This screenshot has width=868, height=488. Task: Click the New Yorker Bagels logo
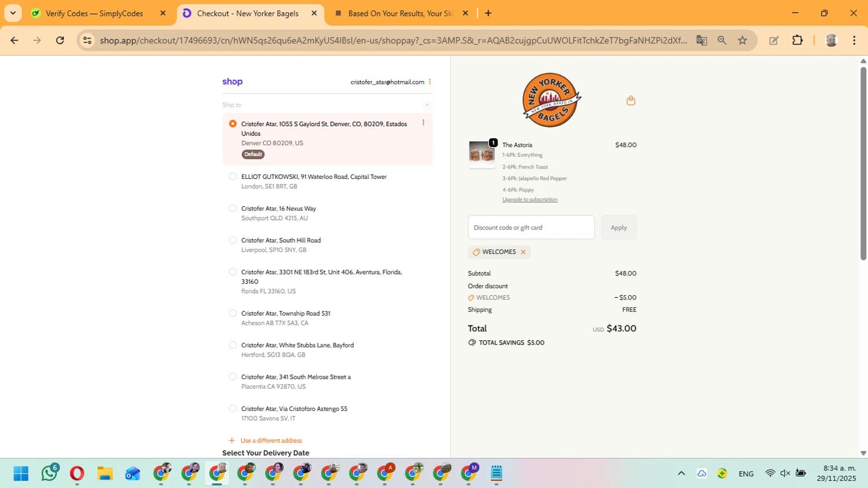point(552,100)
